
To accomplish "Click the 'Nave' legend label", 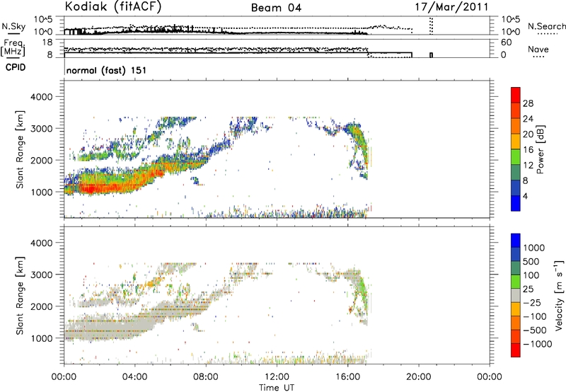I will 538,49.
